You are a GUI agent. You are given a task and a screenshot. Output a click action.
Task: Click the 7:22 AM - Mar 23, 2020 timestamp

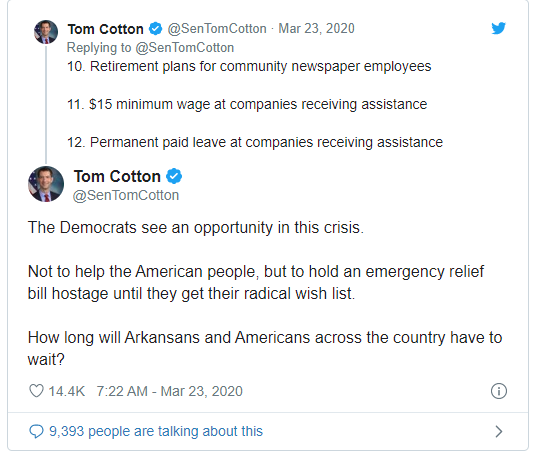(169, 391)
